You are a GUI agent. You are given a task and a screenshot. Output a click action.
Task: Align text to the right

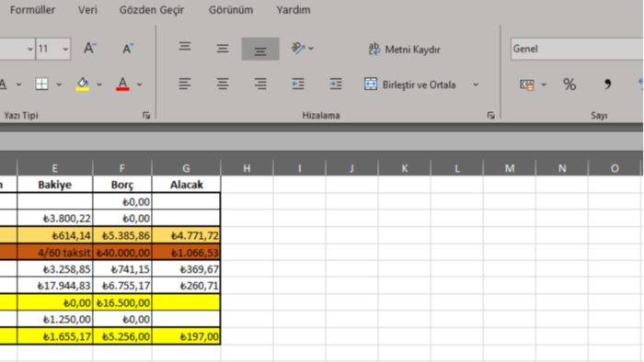260,84
